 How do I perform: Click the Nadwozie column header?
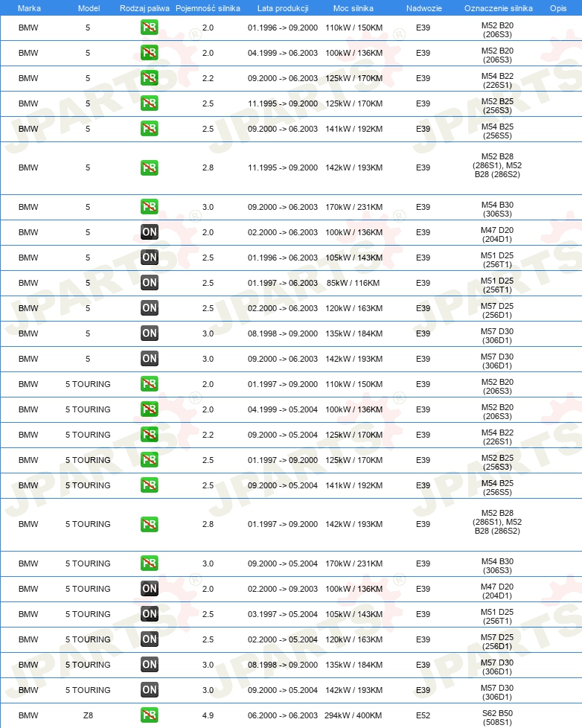pyautogui.click(x=423, y=8)
